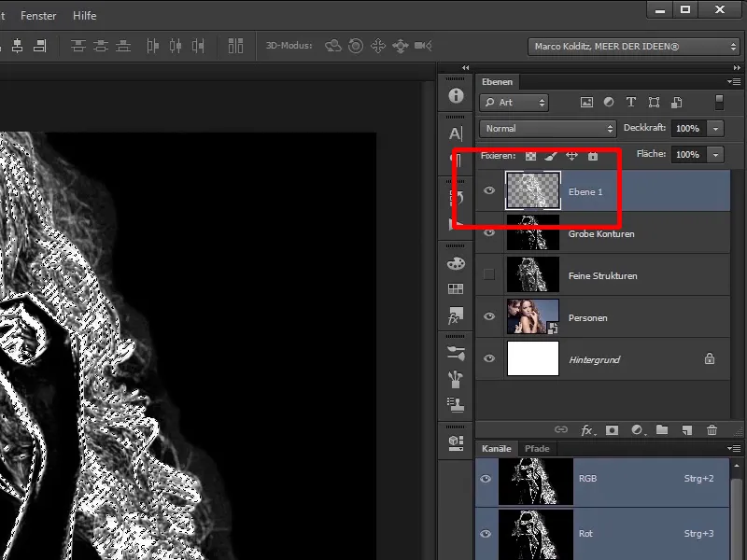The image size is (747, 560).
Task: Show the Feine Strukturen layer
Action: [x=489, y=274]
